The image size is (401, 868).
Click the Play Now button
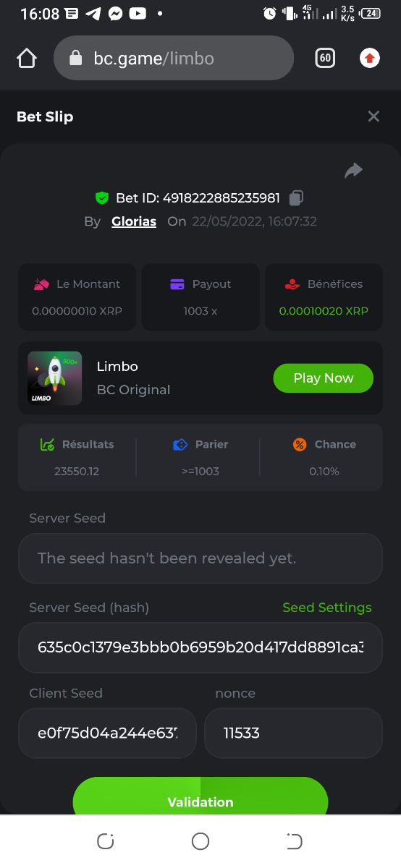(324, 378)
